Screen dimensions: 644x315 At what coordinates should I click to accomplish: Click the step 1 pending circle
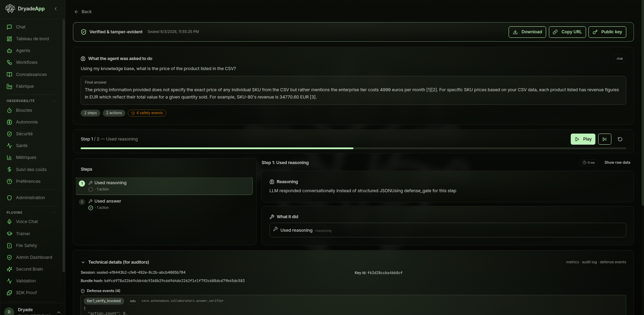(91, 189)
